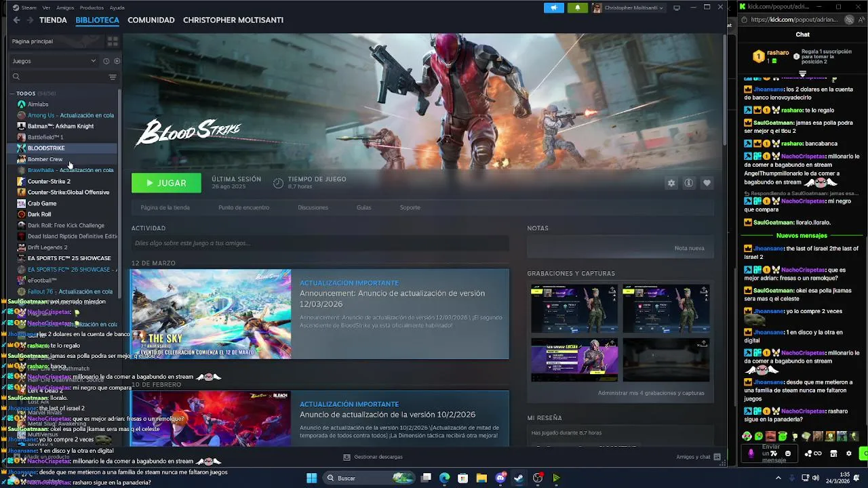The image size is (868, 488).
Task: Open BloodStrike Discusiones tab
Action: coord(313,207)
